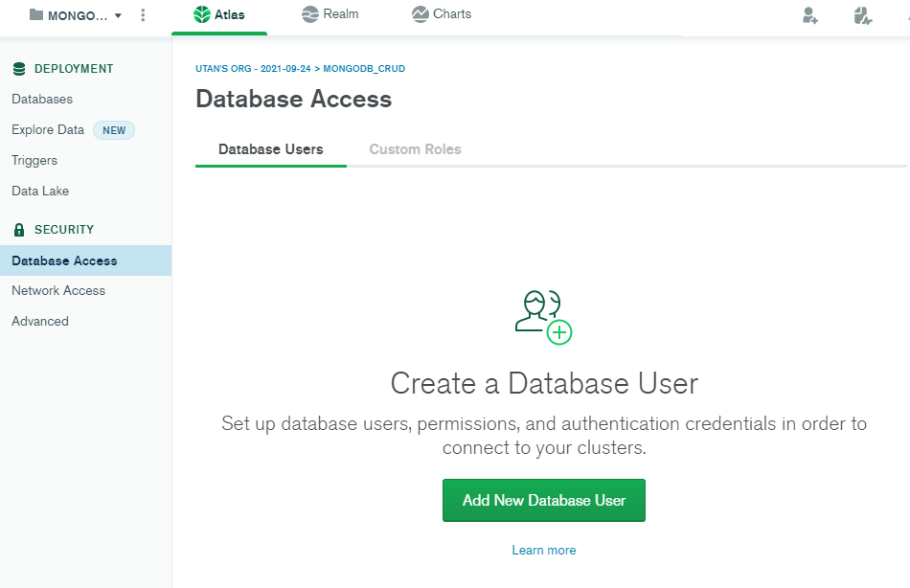Open the Learn more link
The width and height of the screenshot is (910, 588).
tap(544, 551)
